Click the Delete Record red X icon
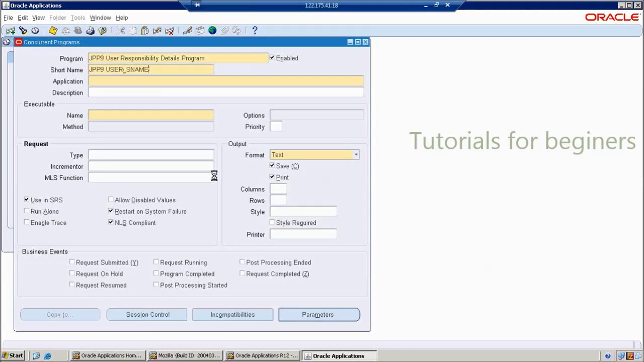 pyautogui.click(x=170, y=31)
